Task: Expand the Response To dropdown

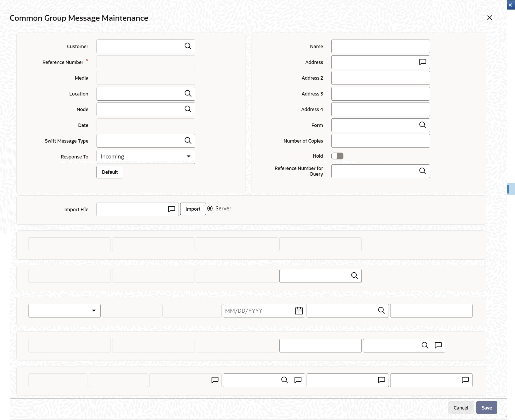Action: [x=146, y=157]
